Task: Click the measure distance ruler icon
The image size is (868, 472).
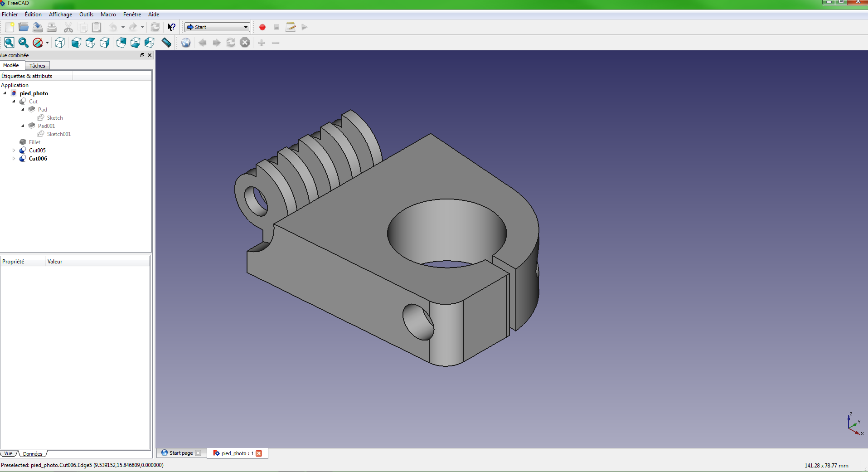Action: [166, 43]
